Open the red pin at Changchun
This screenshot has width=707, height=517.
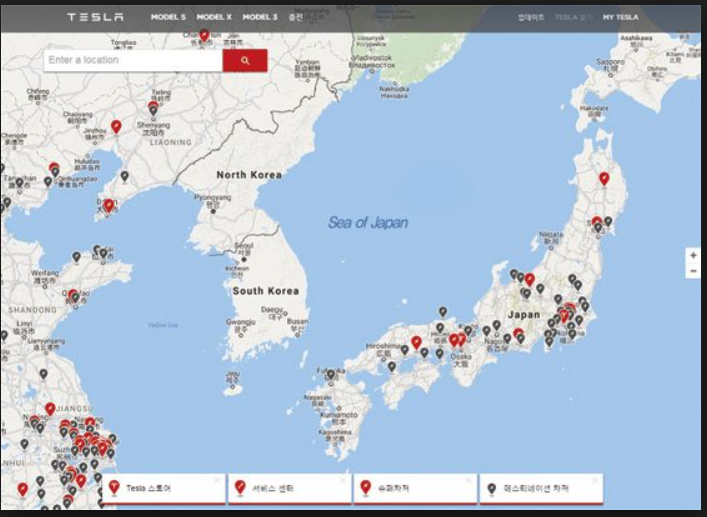coord(204,36)
